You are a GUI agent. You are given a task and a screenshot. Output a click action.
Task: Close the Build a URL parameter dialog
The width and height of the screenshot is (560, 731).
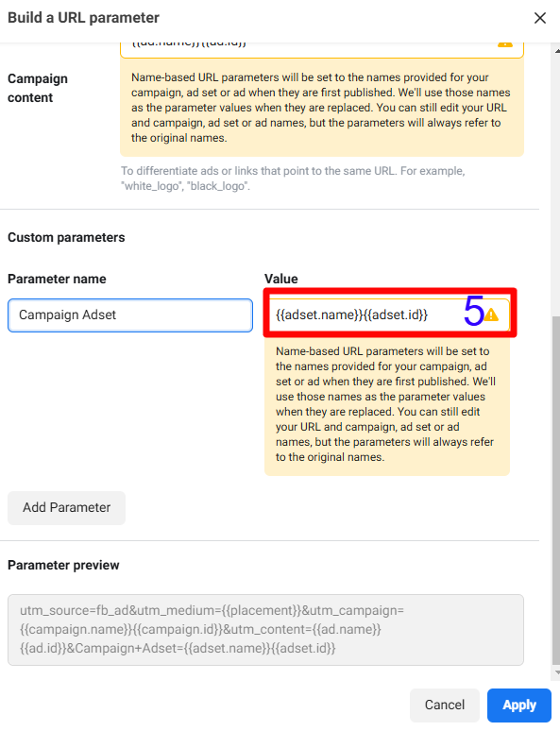[x=540, y=18]
